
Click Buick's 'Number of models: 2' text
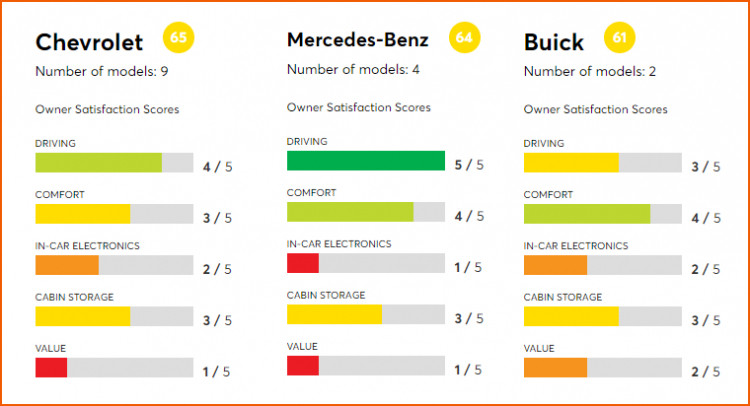(x=585, y=71)
